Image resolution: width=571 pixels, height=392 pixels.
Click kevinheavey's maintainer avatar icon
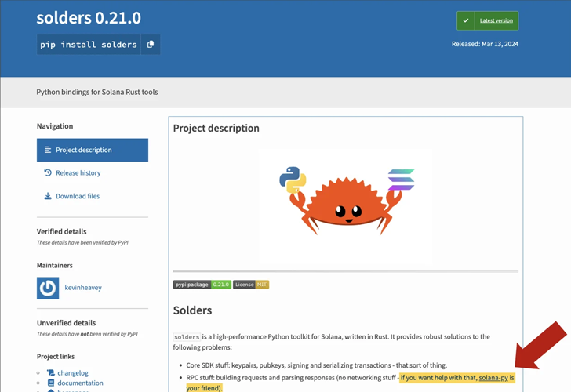[x=48, y=288]
